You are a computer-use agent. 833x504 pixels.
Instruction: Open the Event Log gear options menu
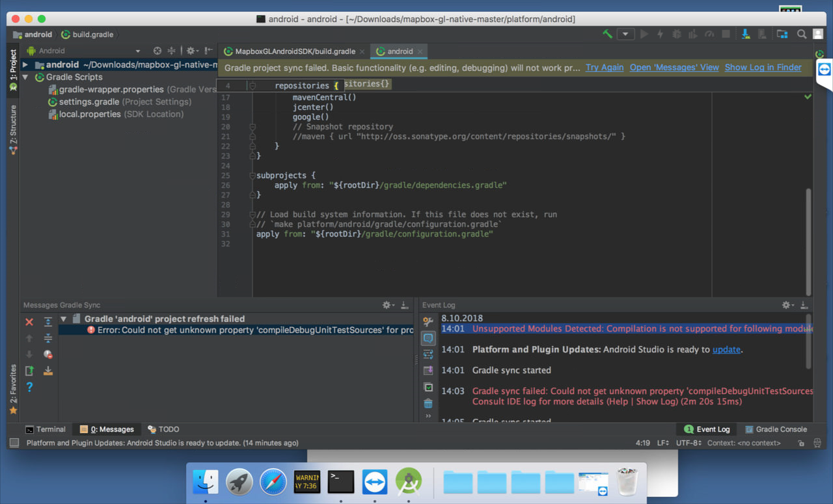pyautogui.click(x=788, y=305)
